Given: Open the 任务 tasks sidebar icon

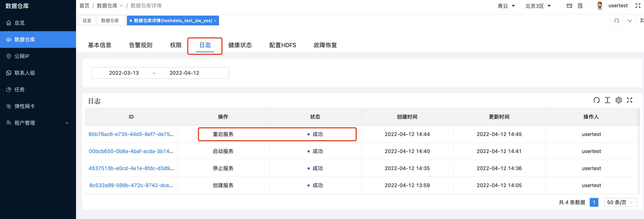Looking at the screenshot, I should click(x=9, y=89).
